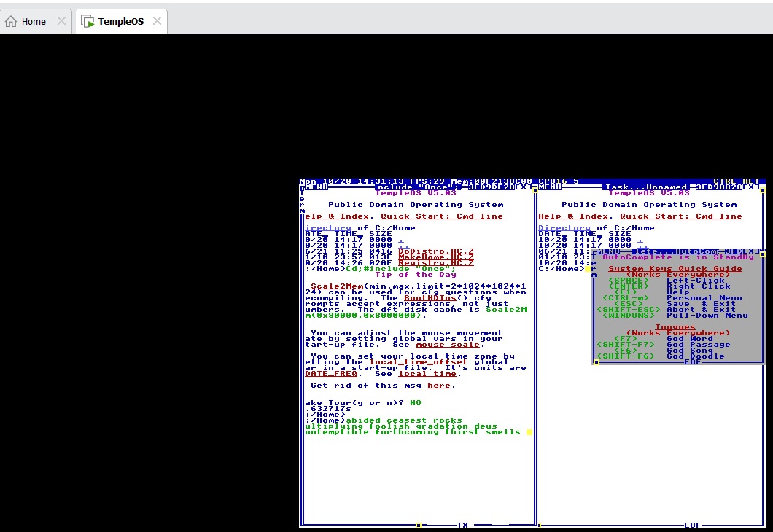Click Directory link in right terminal
The image size is (773, 532).
click(564, 228)
